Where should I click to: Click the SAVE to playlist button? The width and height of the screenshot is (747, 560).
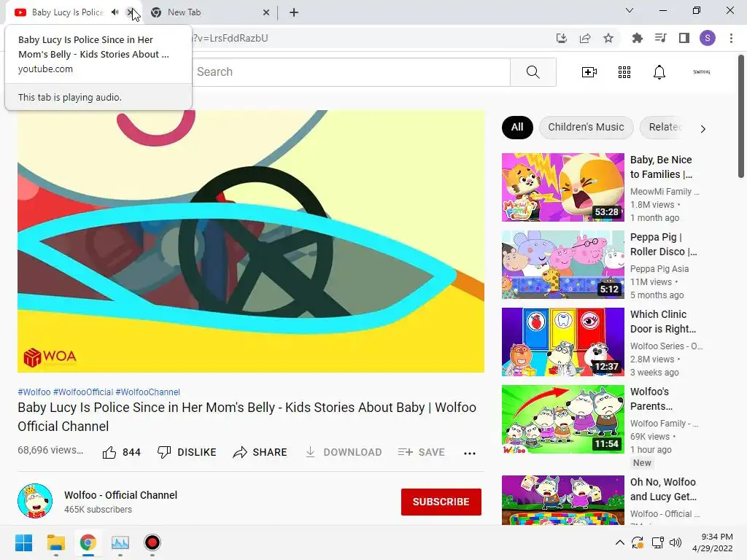click(x=421, y=452)
